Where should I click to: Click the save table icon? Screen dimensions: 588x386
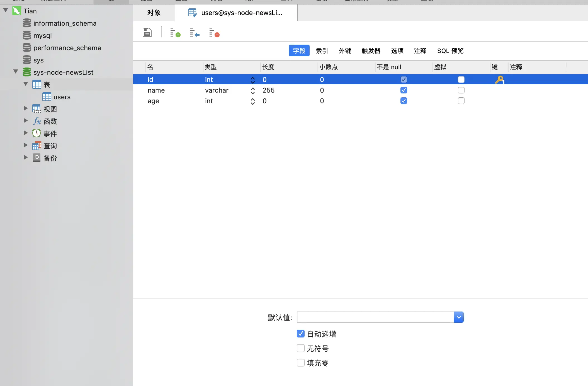click(147, 32)
